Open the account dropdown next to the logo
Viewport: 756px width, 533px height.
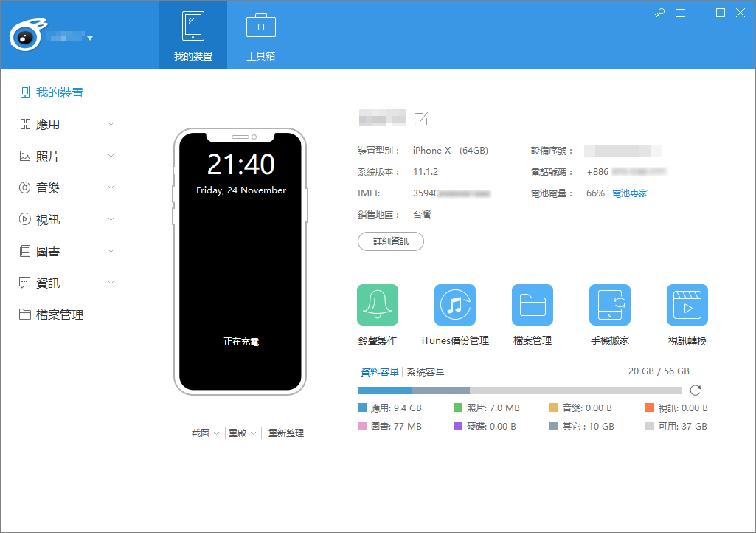pyautogui.click(x=90, y=36)
